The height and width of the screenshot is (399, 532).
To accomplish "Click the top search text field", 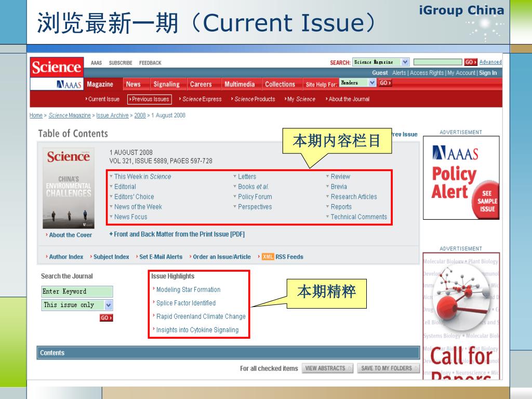I will pyautogui.click(x=437, y=62).
